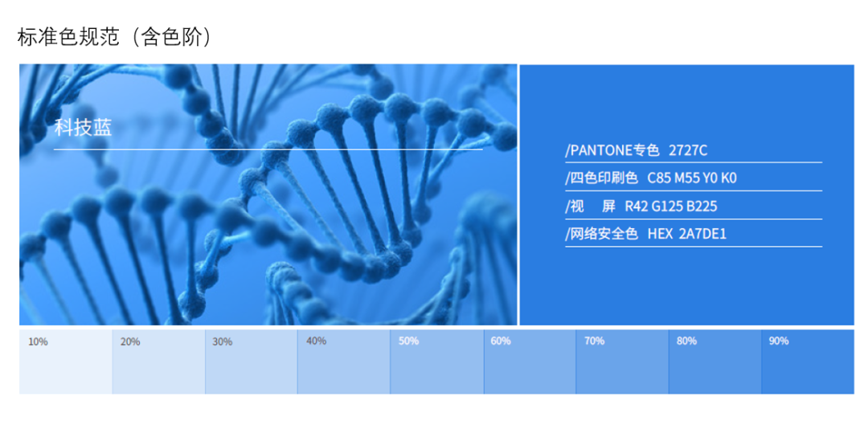Select the 80% tint swatch
This screenshot has width=868, height=425.
pos(714,362)
